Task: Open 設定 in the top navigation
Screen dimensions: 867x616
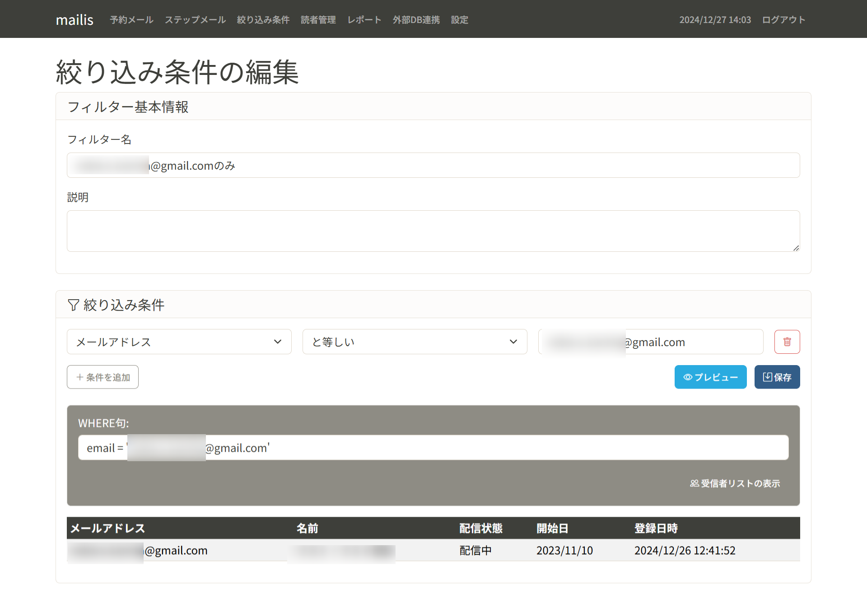Action: (459, 20)
